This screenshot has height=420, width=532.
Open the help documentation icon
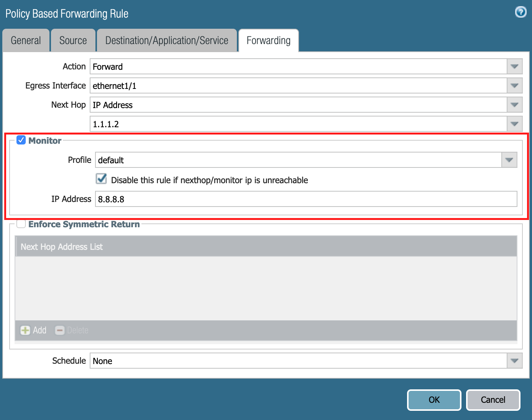coord(521,12)
